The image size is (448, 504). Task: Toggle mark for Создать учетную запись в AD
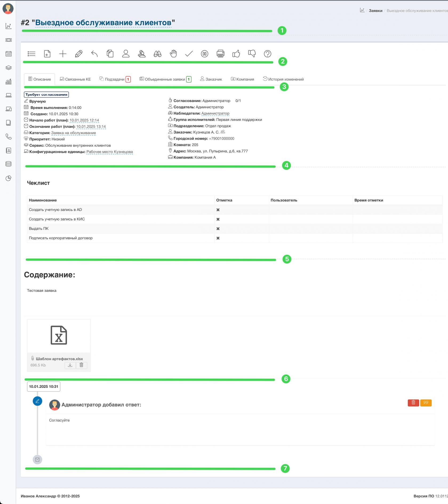pyautogui.click(x=218, y=210)
